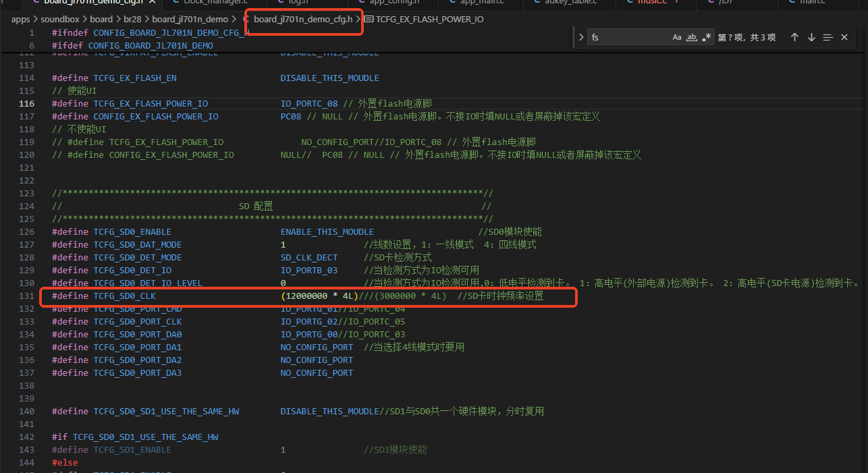Click TCFG_SD0_SD1_USE_THE_SAME_HW on line 140
868x473 pixels.
click(166, 412)
